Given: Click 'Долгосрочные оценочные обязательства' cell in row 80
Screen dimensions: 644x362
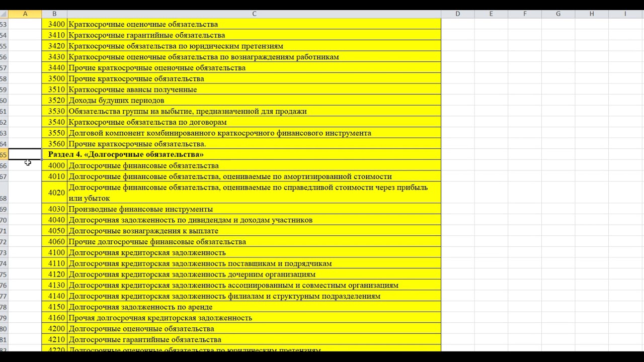Looking at the screenshot, I should click(x=254, y=329).
